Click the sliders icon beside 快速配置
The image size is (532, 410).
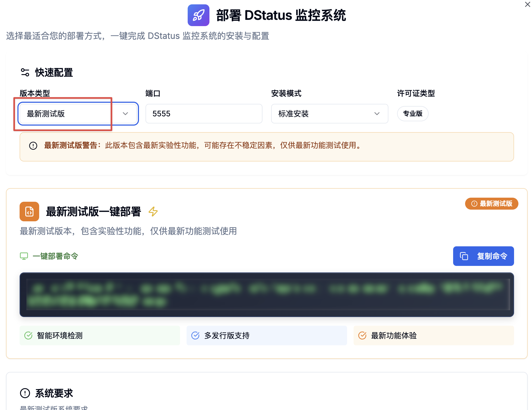pyautogui.click(x=25, y=72)
